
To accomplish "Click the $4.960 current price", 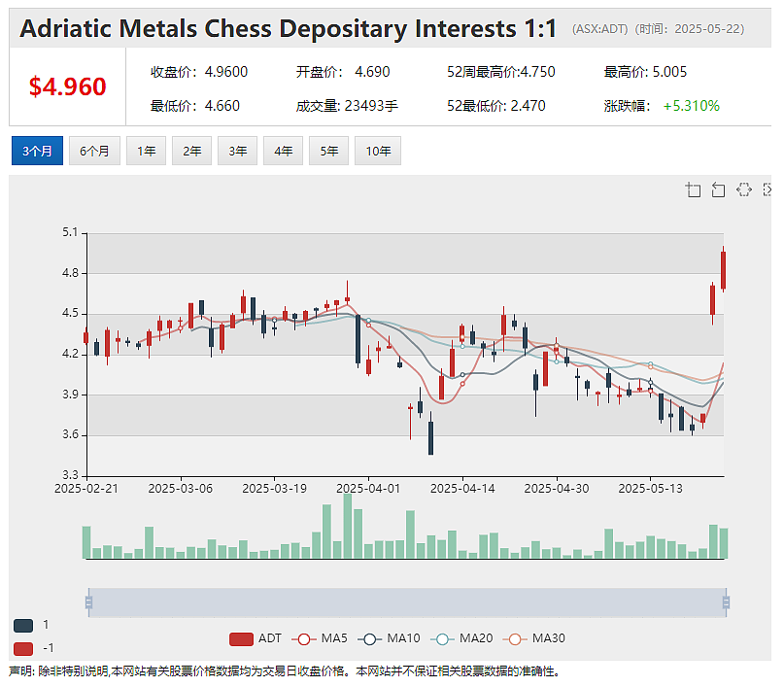I will pos(67,86).
